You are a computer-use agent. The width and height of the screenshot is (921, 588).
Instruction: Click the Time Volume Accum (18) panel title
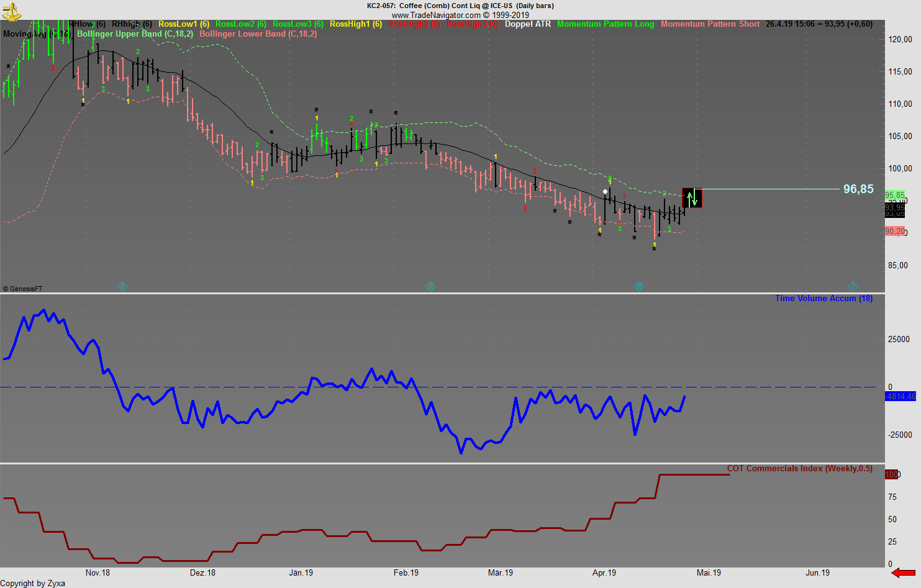point(823,299)
